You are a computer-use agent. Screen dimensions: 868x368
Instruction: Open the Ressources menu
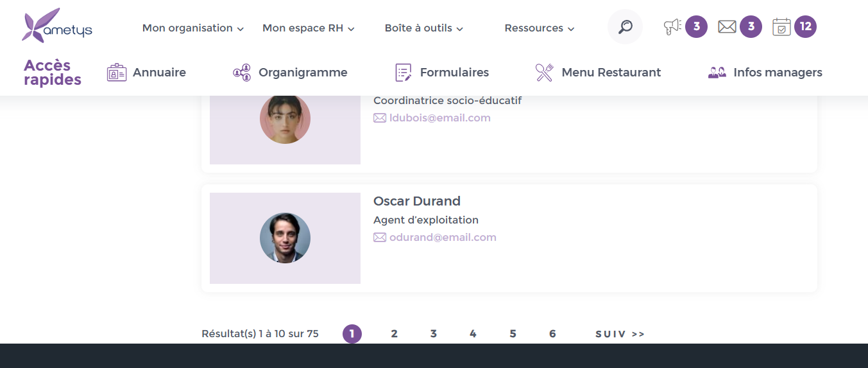[540, 28]
